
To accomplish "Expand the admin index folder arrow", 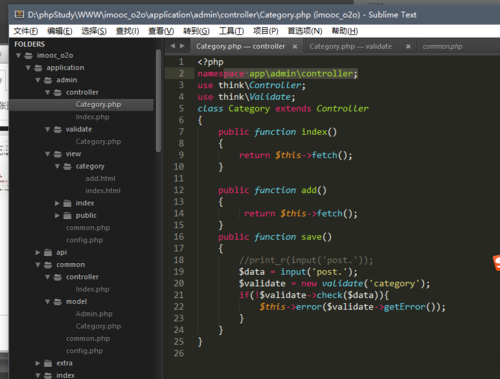I will pyautogui.click(x=57, y=203).
